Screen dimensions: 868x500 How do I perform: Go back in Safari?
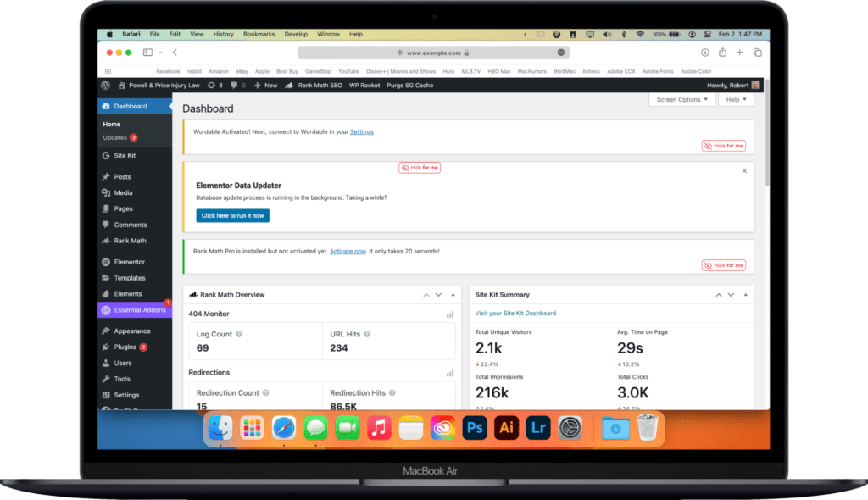[x=175, y=53]
